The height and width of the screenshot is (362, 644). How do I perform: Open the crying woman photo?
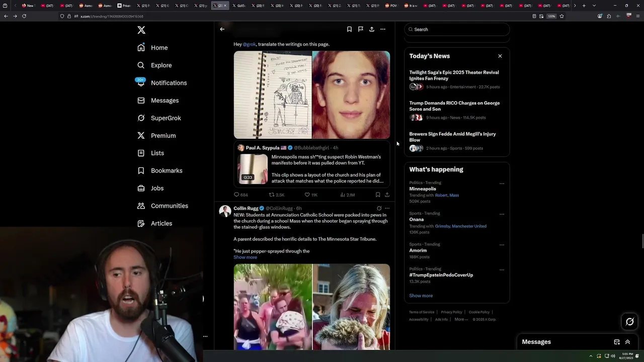pos(351,307)
